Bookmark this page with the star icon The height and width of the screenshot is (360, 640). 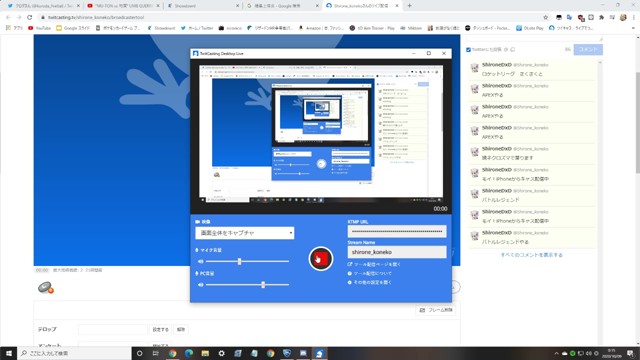(546, 18)
